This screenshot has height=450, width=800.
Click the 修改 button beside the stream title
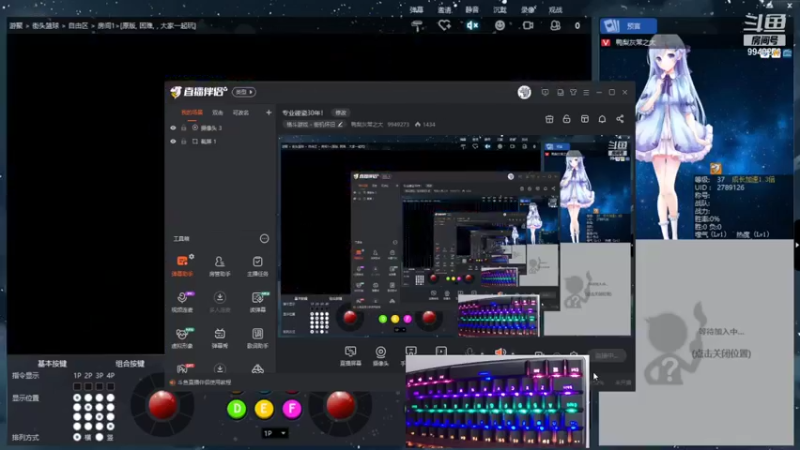(x=340, y=113)
